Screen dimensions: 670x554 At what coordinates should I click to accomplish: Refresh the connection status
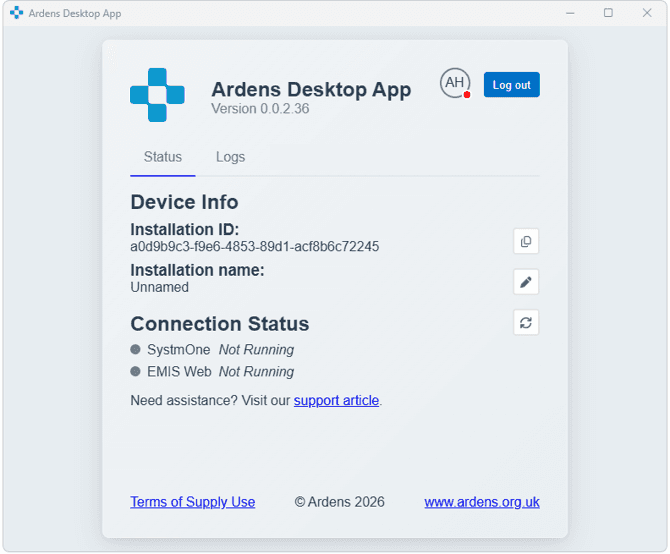coord(526,322)
